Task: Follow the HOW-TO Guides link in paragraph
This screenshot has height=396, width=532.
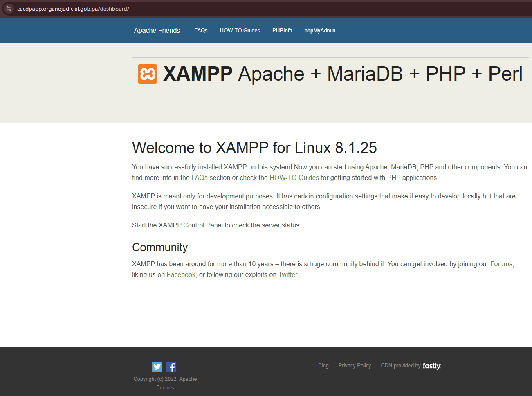Action: tap(294, 178)
